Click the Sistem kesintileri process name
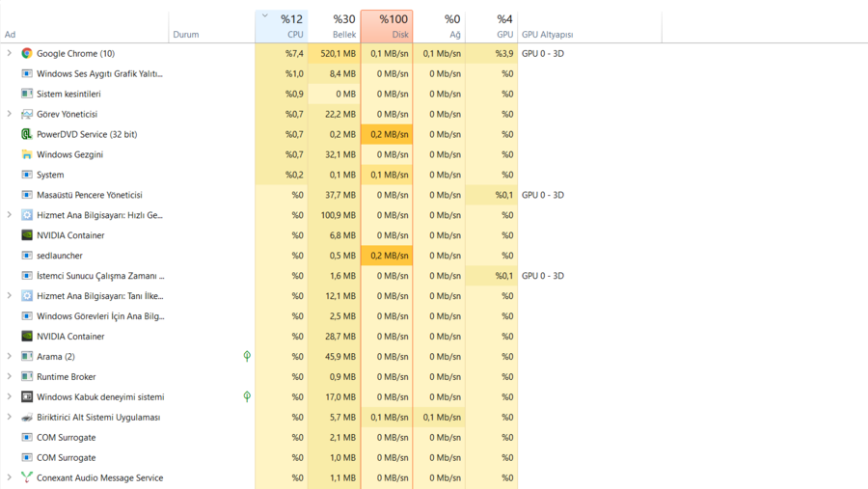The image size is (868, 489). [x=68, y=95]
